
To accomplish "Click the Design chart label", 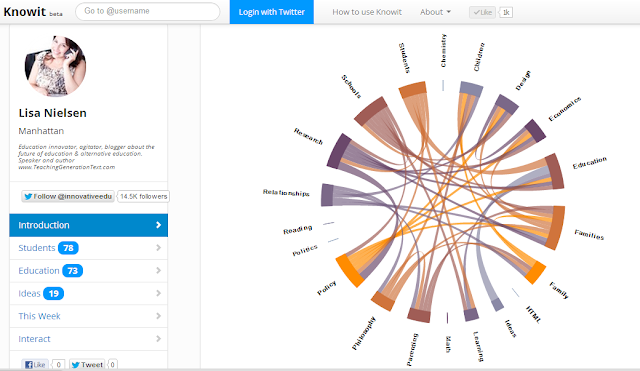I will click(523, 80).
